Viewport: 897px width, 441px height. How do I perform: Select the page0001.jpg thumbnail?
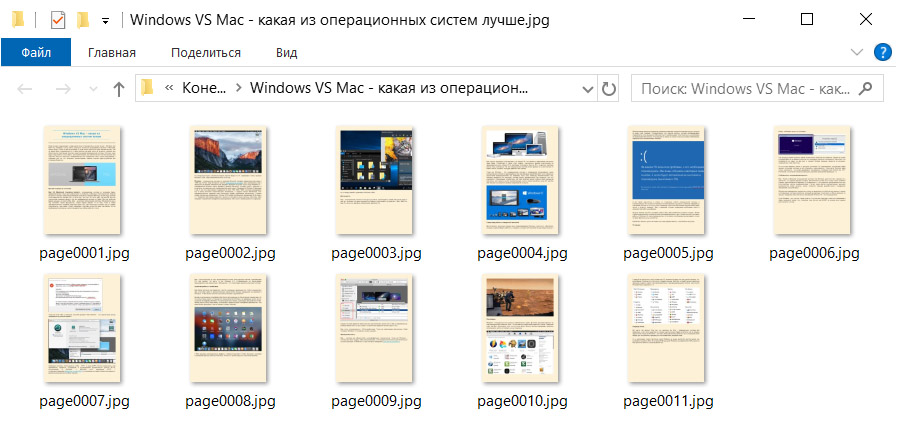point(82,180)
